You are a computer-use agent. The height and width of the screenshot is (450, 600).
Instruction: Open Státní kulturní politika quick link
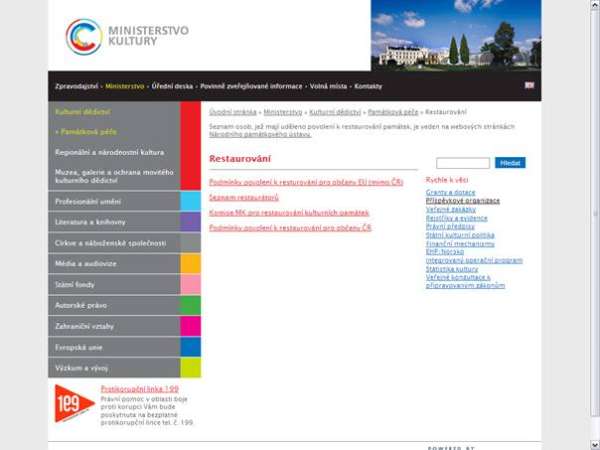point(460,235)
